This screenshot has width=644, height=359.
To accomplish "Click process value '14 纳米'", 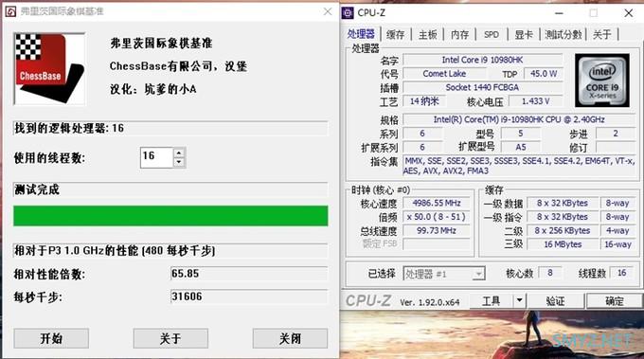I will (x=424, y=101).
